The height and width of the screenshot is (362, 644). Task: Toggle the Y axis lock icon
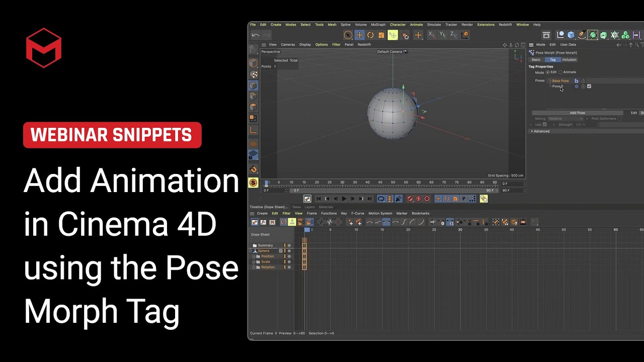[442, 35]
